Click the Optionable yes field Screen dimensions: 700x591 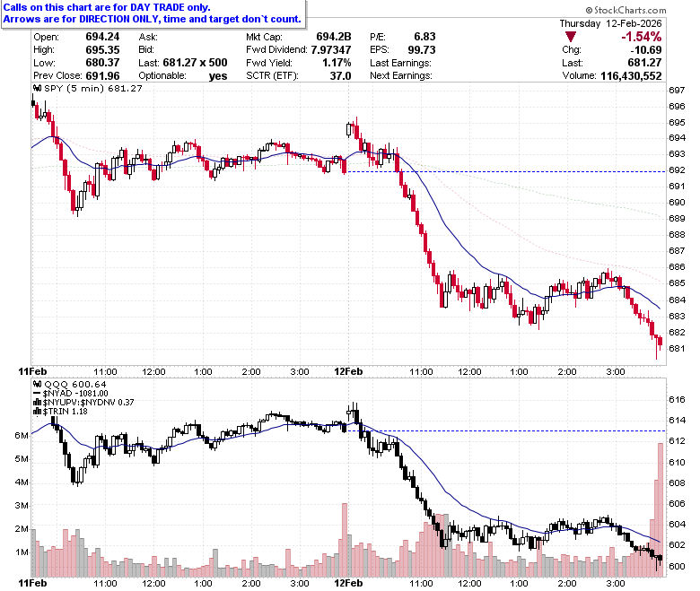click(183, 76)
